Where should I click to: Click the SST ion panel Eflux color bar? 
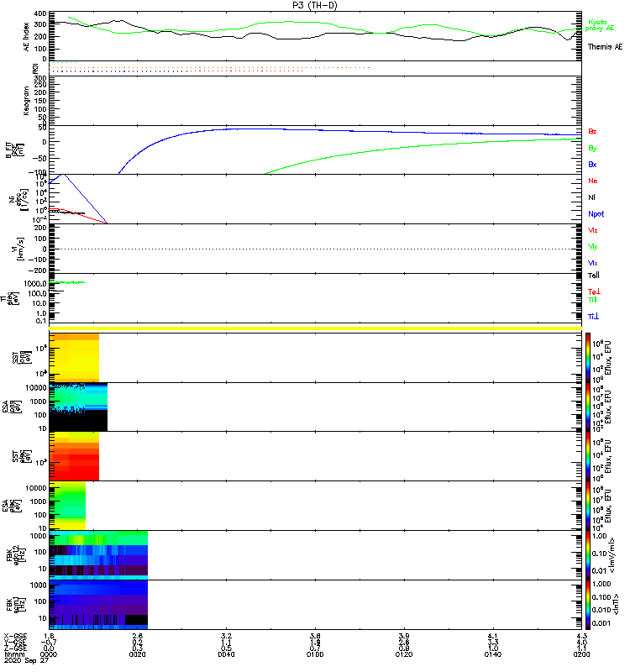(x=588, y=358)
